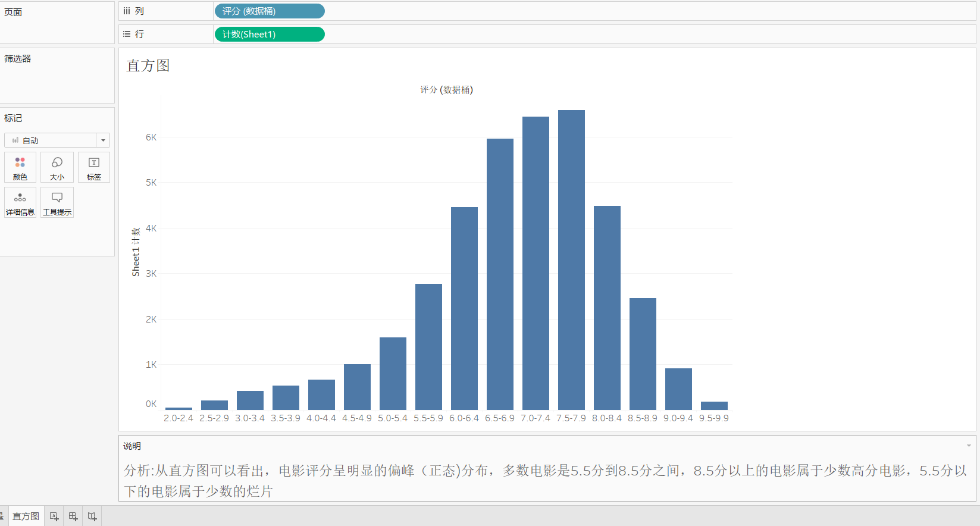Open the mark type dropdown showing 自动

coord(57,140)
